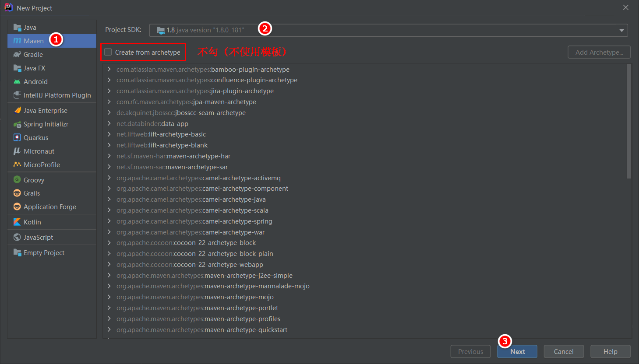Click the Next button
This screenshot has width=639, height=364.
click(517, 352)
